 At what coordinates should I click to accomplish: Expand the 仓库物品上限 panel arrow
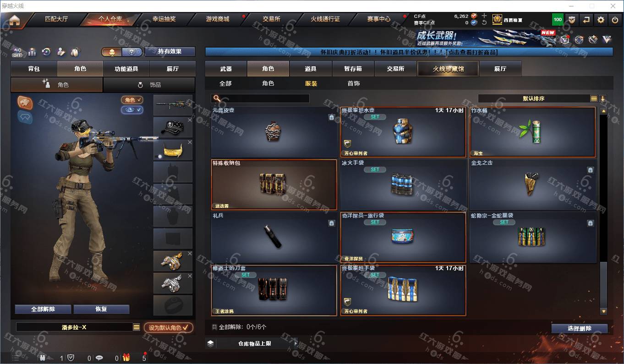click(x=296, y=343)
